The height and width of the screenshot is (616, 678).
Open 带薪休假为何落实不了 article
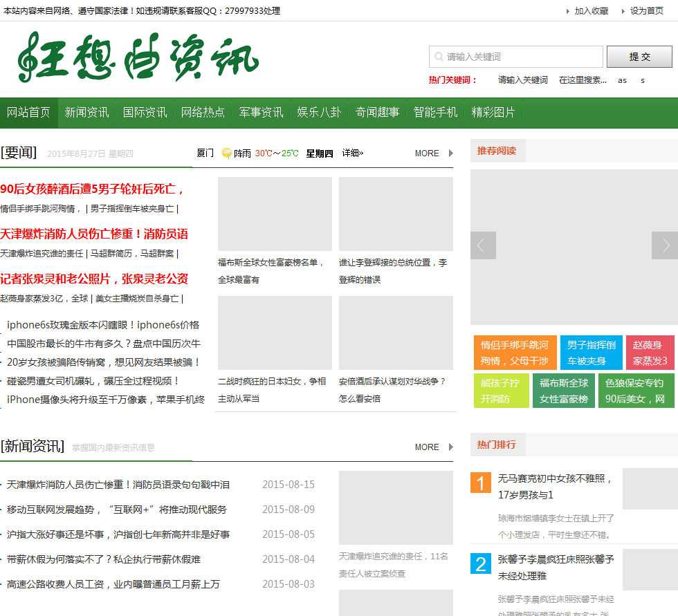(x=104, y=559)
